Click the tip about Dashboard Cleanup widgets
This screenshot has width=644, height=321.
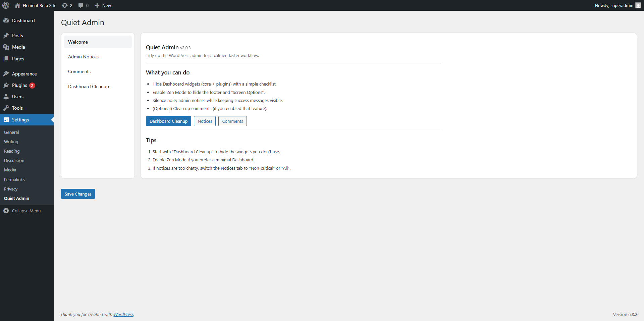tap(216, 152)
